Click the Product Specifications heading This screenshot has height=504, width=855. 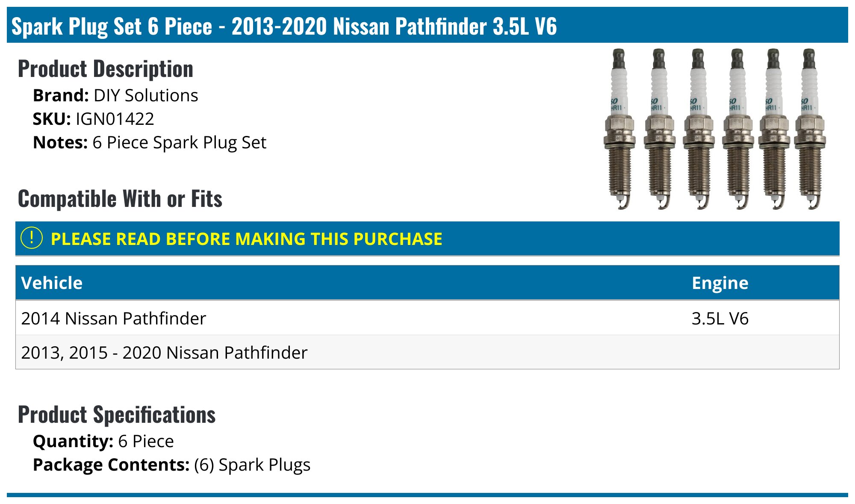pyautogui.click(x=117, y=415)
